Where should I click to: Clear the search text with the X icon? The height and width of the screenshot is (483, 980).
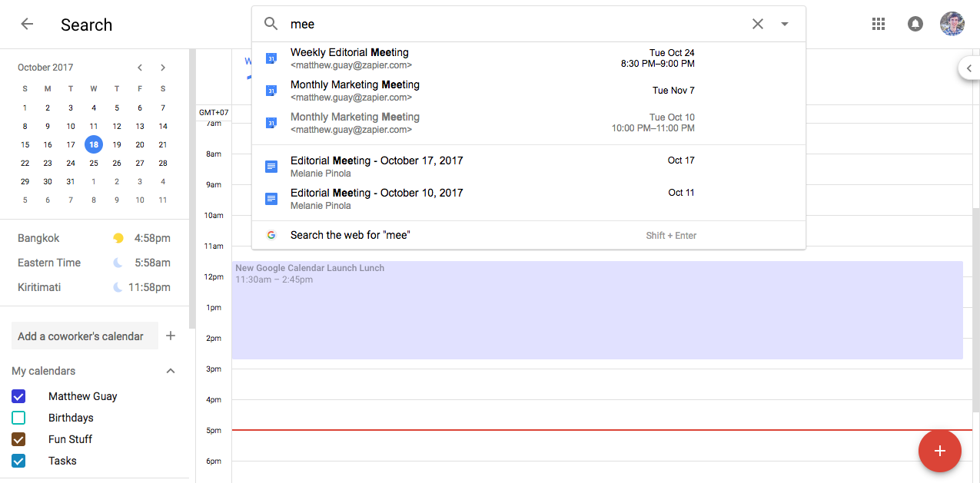tap(758, 24)
